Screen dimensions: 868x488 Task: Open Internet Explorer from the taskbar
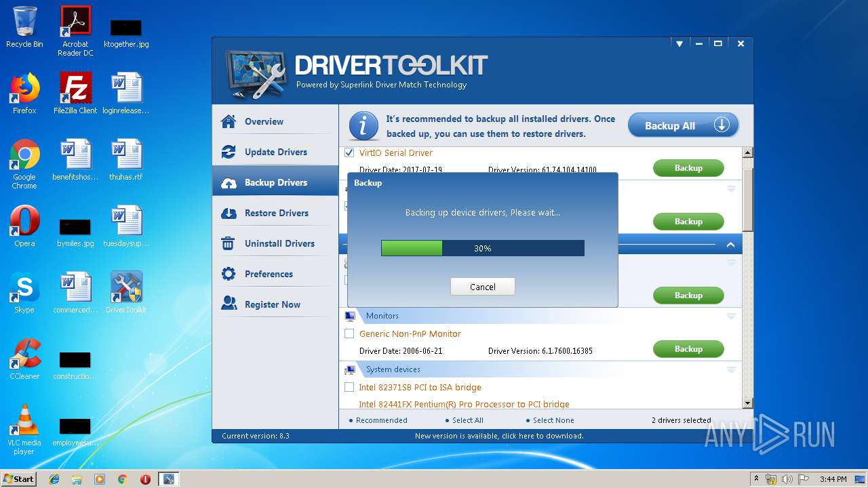pos(54,479)
